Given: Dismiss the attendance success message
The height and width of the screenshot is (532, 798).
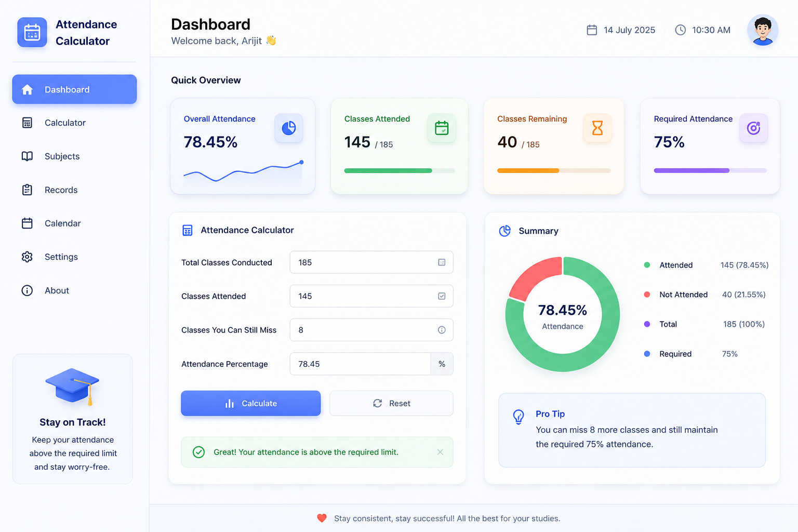Looking at the screenshot, I should click(440, 452).
